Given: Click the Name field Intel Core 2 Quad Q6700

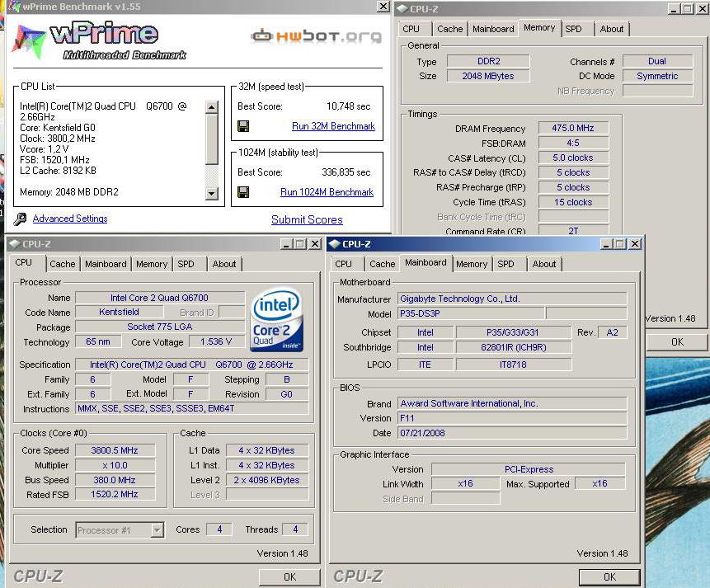Looking at the screenshot, I should coord(159,298).
